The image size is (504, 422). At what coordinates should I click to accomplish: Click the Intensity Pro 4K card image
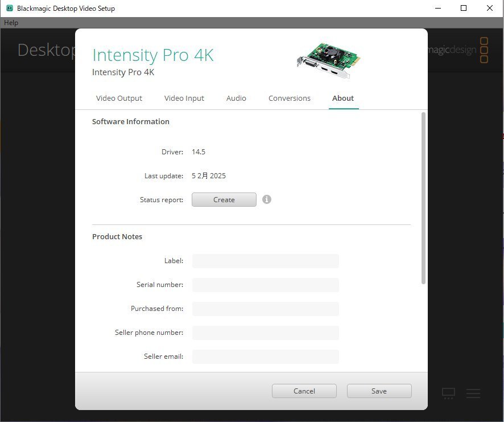point(329,61)
